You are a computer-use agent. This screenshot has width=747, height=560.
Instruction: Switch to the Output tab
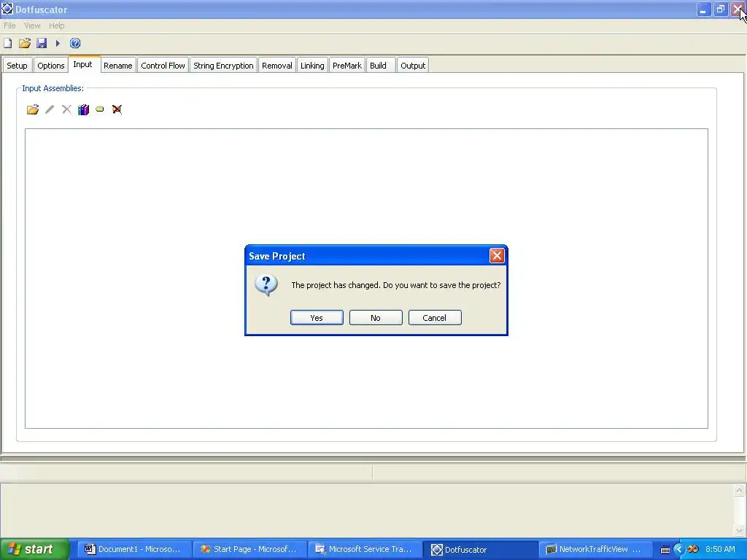pos(413,66)
